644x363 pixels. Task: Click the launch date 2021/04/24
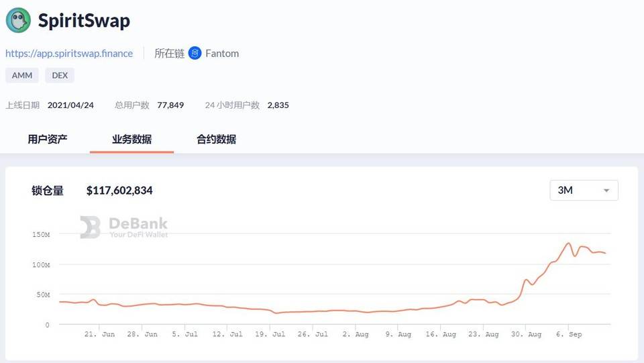click(70, 105)
